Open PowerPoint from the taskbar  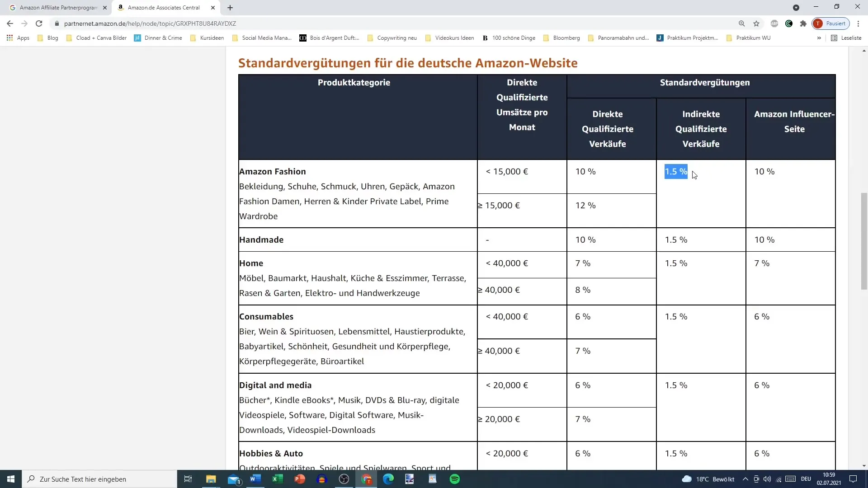[300, 479]
